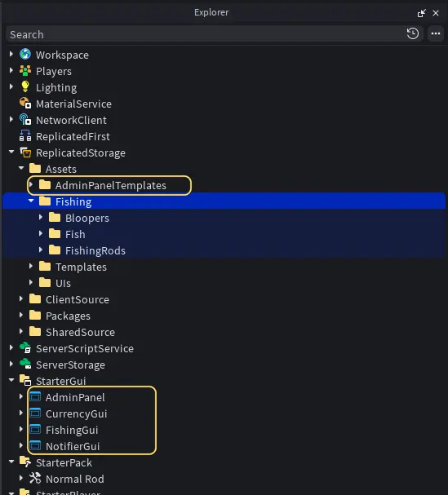
Task: Click the FishingGui ScreenGui icon
Action: click(x=35, y=430)
